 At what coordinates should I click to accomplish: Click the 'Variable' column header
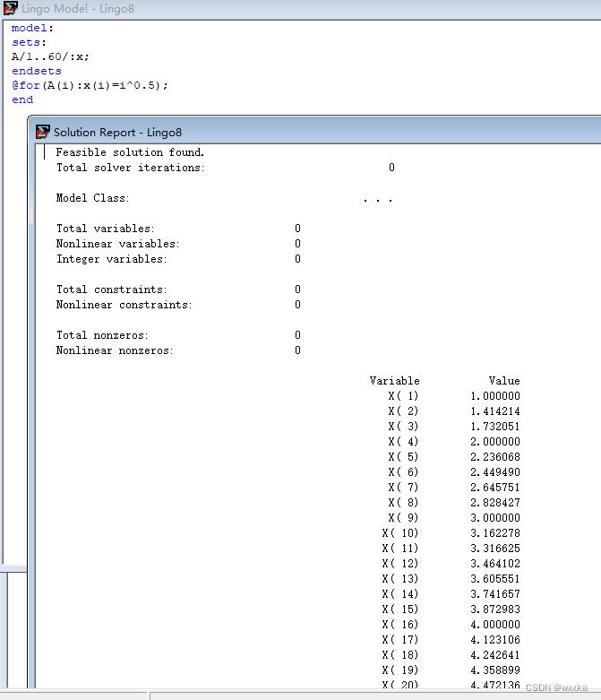394,381
